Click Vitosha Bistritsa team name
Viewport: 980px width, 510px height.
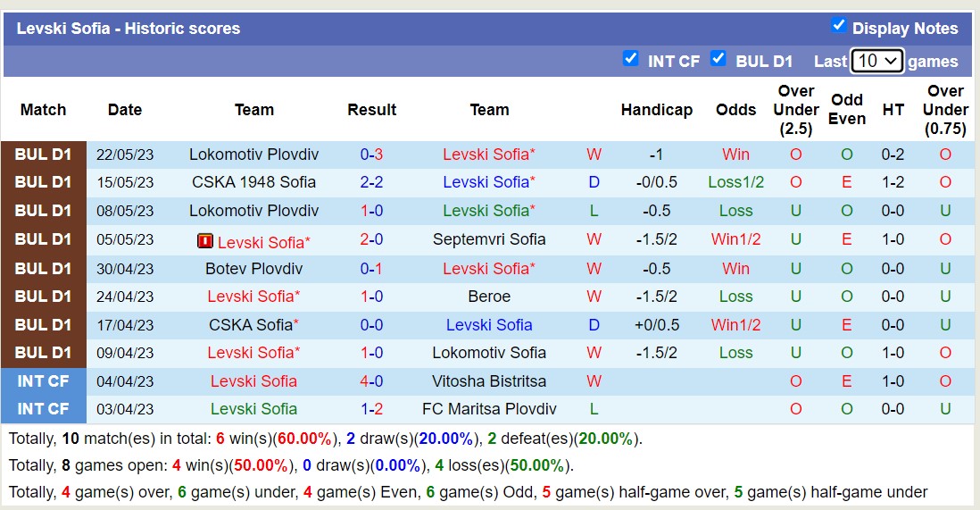[x=489, y=381]
